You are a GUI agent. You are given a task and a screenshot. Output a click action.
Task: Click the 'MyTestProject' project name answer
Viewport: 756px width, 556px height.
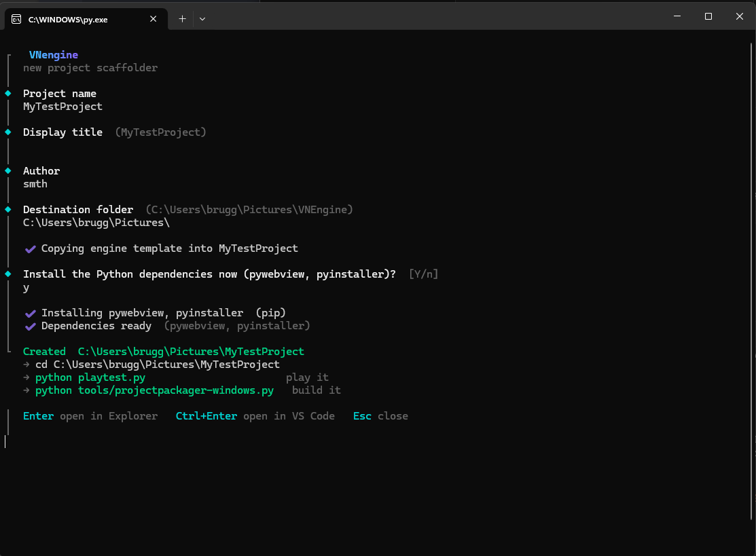pos(62,107)
